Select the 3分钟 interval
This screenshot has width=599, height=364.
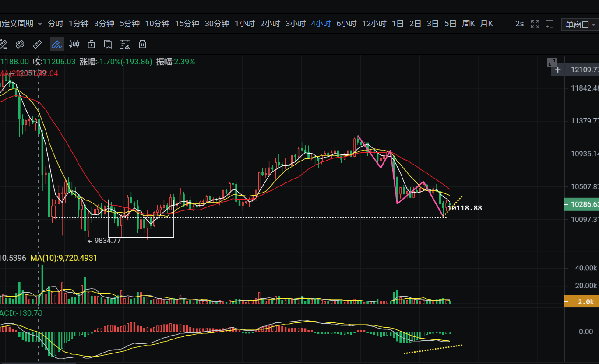tap(104, 24)
